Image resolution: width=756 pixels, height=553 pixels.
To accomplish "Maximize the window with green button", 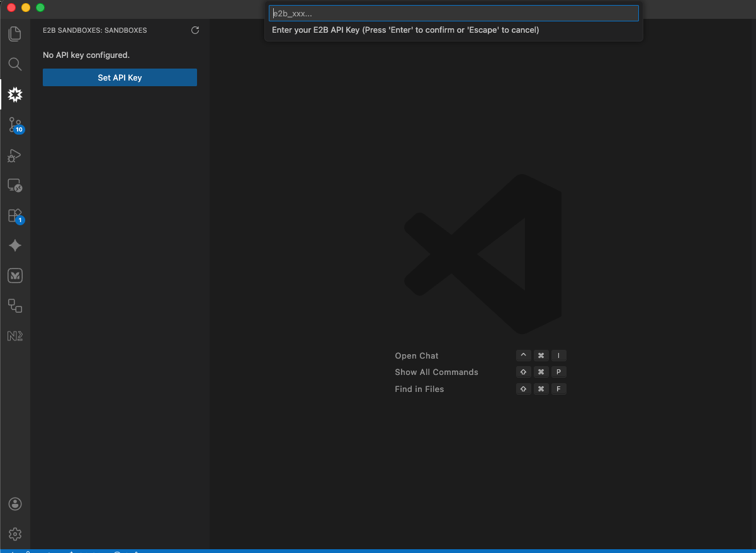I will (x=40, y=8).
